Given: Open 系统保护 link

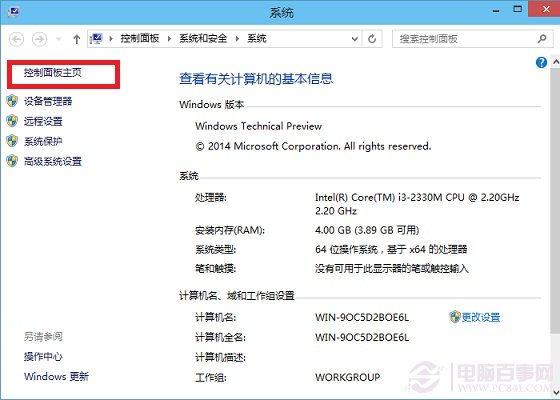Looking at the screenshot, I should [43, 141].
